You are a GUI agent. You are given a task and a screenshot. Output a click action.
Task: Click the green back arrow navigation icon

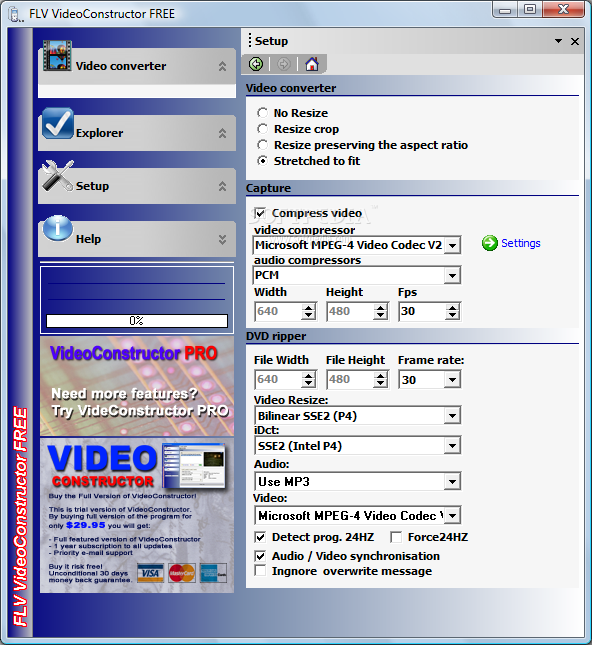(256, 64)
